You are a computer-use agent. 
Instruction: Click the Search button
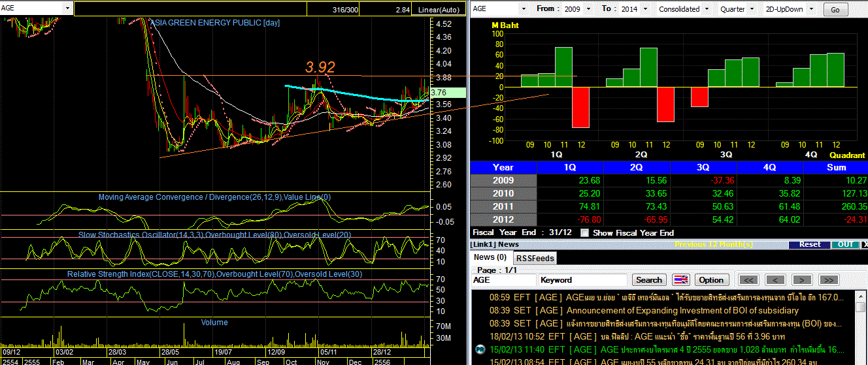(x=649, y=279)
